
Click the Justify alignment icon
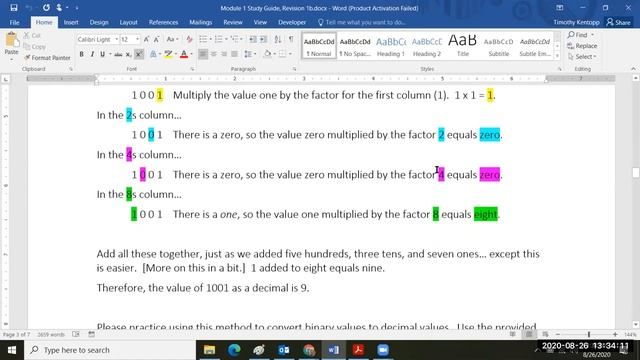click(x=234, y=54)
